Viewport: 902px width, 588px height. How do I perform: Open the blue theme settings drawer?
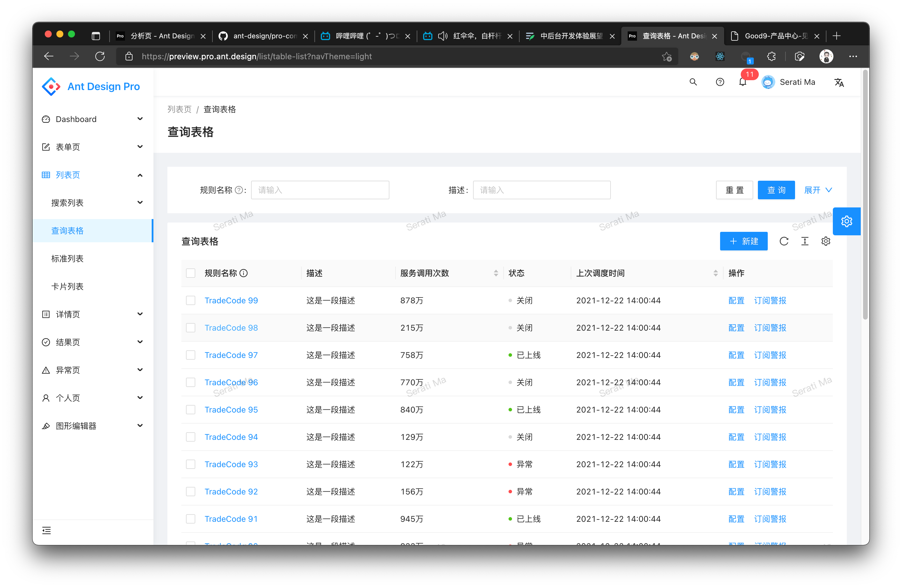click(x=846, y=221)
